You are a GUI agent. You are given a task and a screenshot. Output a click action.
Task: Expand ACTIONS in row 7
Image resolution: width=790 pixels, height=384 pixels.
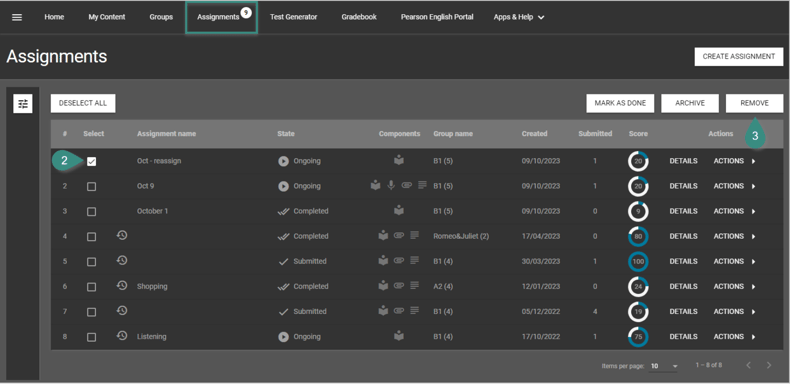click(x=735, y=311)
